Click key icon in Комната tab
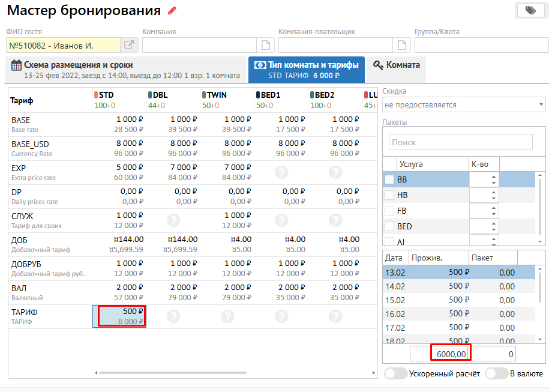The width and height of the screenshot is (549, 392). tap(378, 65)
